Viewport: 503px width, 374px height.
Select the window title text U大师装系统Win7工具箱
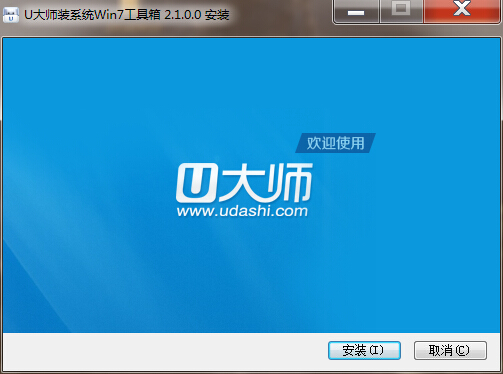point(92,15)
